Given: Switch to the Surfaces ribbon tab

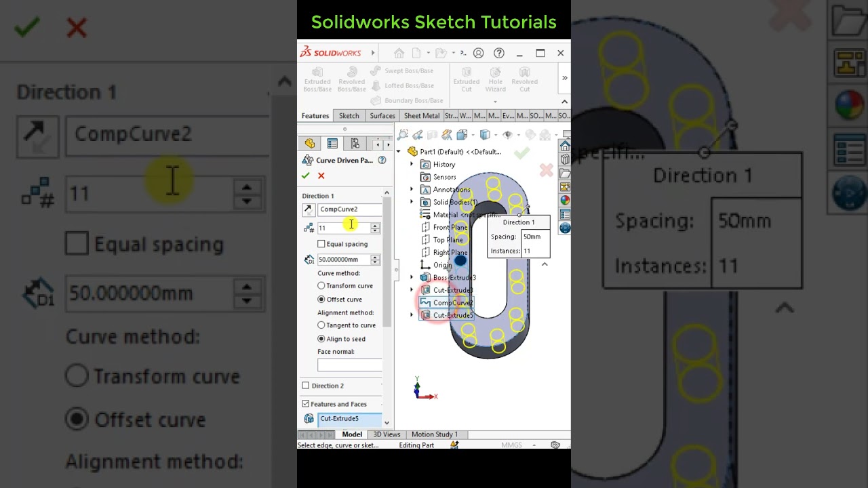Looking at the screenshot, I should click(382, 116).
